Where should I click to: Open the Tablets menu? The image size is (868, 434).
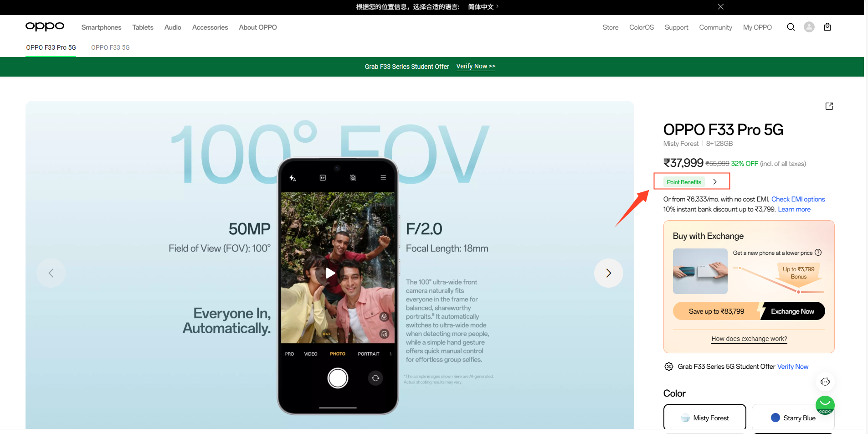(x=143, y=27)
